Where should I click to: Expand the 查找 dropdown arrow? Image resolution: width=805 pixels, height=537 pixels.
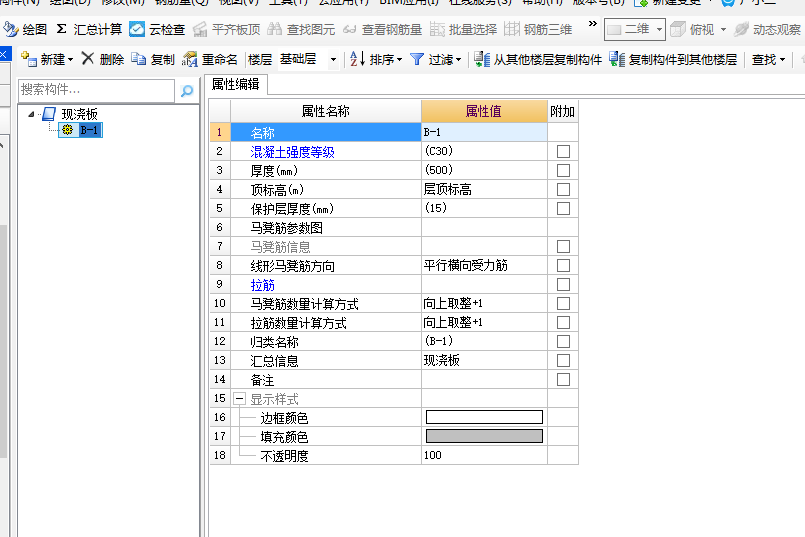pyautogui.click(x=782, y=60)
